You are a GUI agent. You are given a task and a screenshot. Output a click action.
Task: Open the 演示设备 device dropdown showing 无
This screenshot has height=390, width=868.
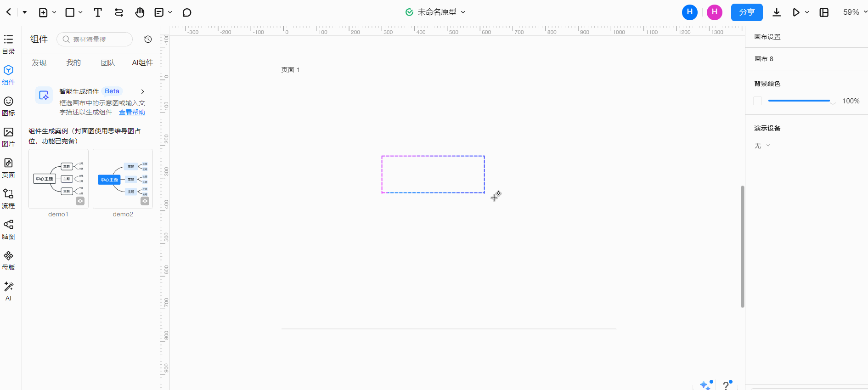[762, 146]
